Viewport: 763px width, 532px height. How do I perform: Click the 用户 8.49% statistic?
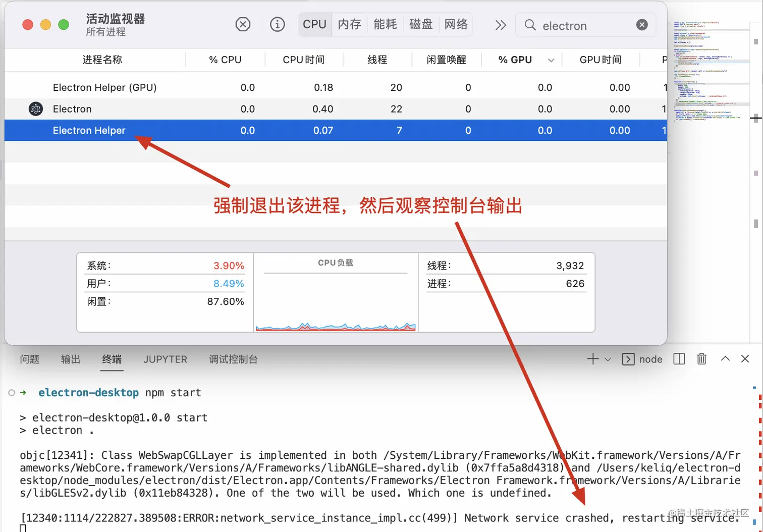pyautogui.click(x=166, y=284)
